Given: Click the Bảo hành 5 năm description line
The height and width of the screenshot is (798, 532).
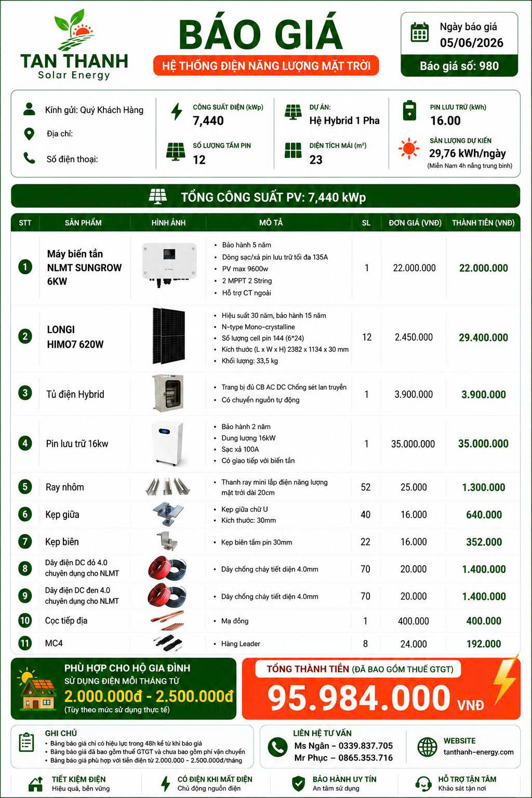Looking at the screenshot, I should (x=246, y=245).
